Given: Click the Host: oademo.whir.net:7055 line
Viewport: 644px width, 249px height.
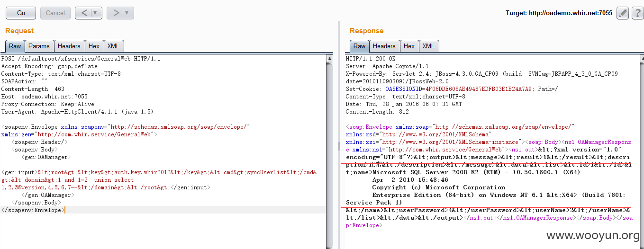Looking at the screenshot, I should (45, 97).
